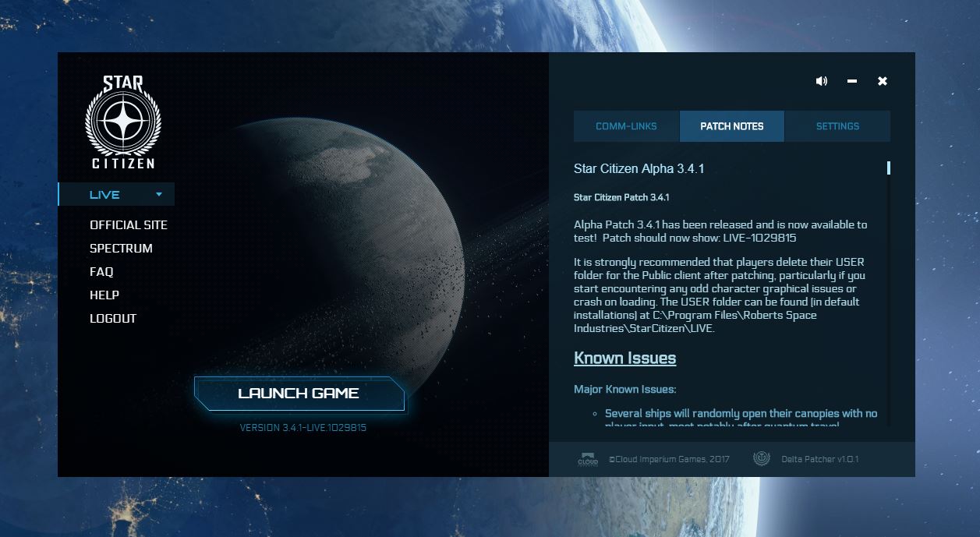Click the paragraph about deleting the USER folder
980x537 pixels.
[x=720, y=295]
